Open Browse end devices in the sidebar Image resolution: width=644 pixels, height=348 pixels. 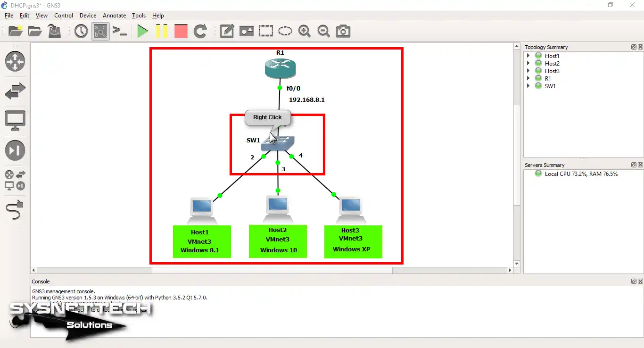point(15,120)
